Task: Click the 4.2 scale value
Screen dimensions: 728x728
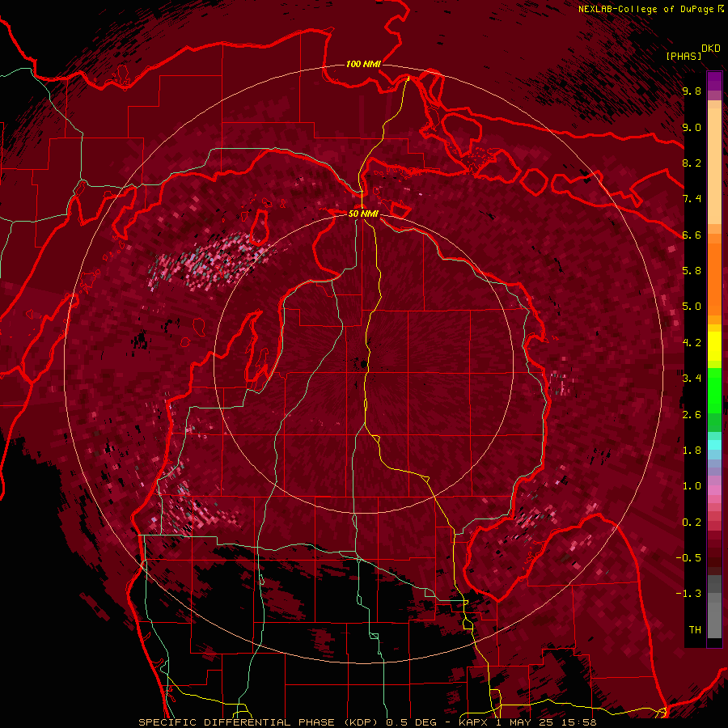Action: tap(692, 343)
